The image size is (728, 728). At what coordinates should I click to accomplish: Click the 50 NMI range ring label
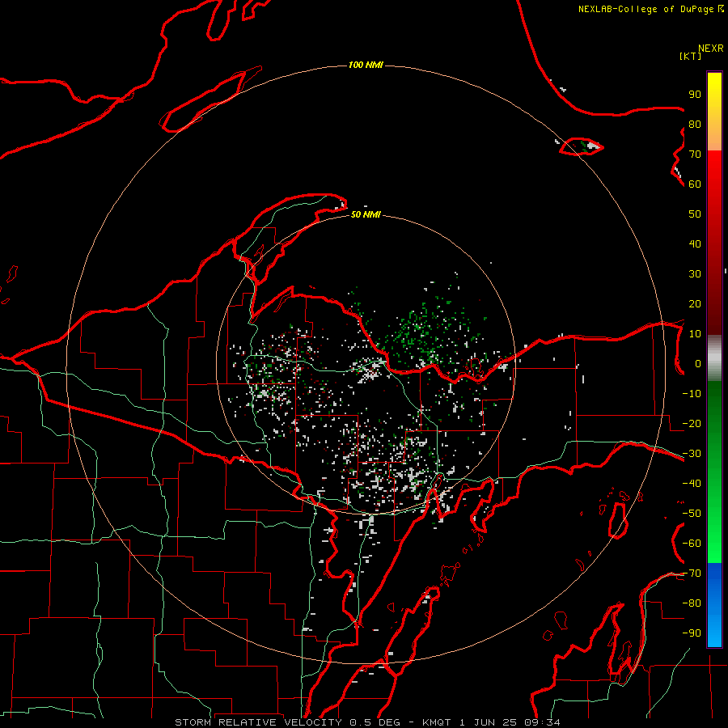tap(366, 214)
